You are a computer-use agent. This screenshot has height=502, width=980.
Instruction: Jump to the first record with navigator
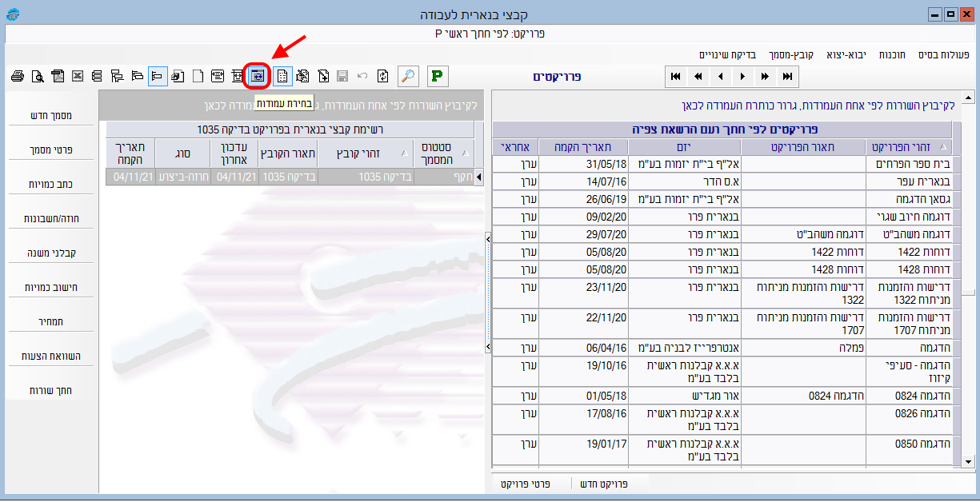click(x=676, y=77)
